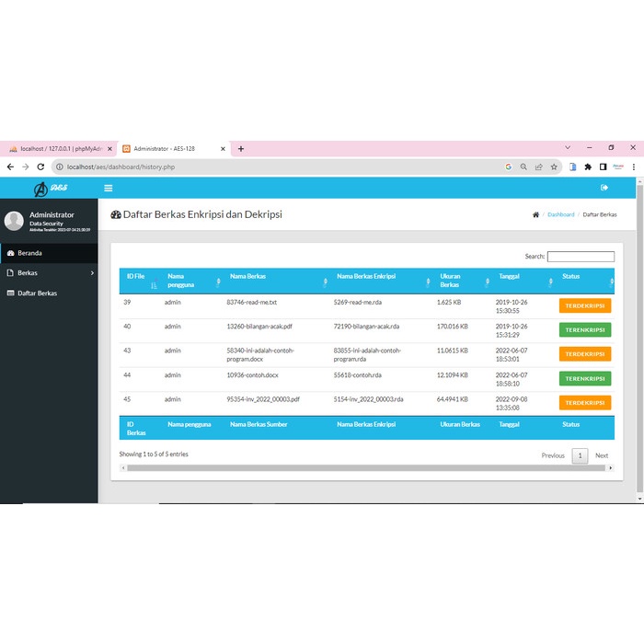Image resolution: width=644 pixels, height=644 pixels.
Task: Toggle the sidebar with hamburger menu icon
Action: point(108,188)
